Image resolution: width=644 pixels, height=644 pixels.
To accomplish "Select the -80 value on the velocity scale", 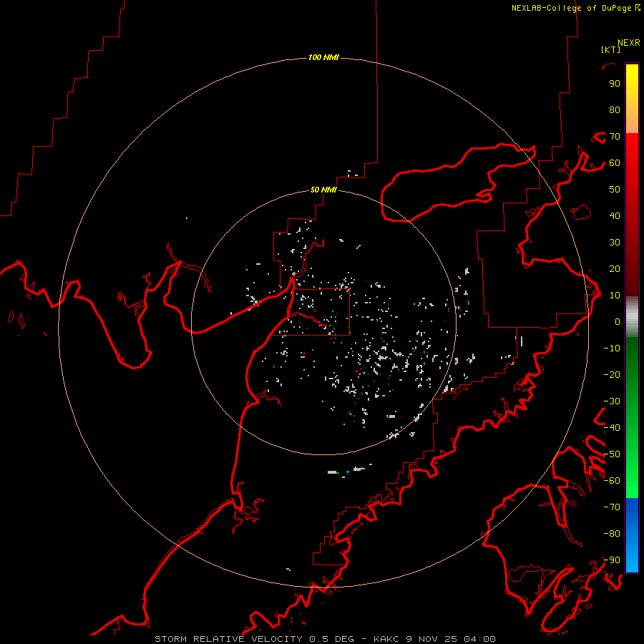I will [x=612, y=534].
